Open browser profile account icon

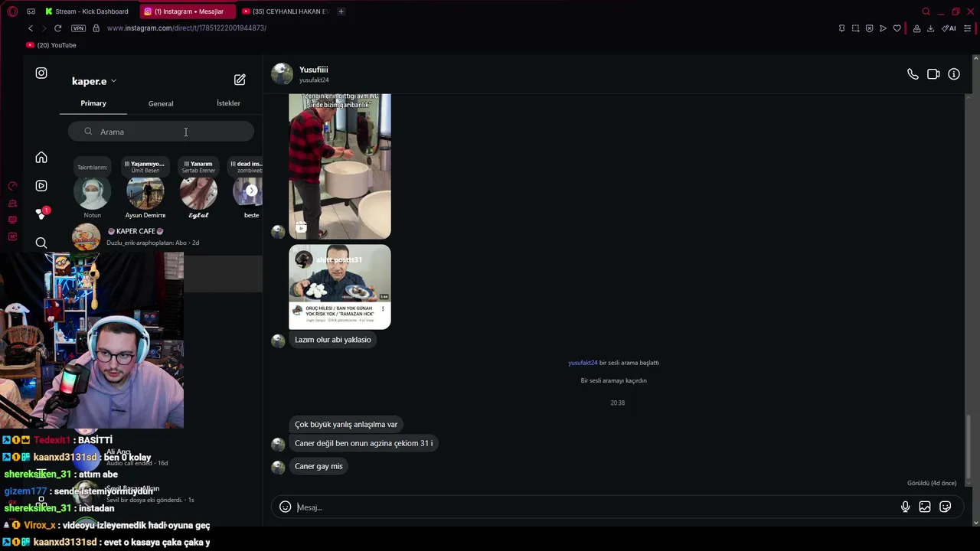(x=916, y=28)
